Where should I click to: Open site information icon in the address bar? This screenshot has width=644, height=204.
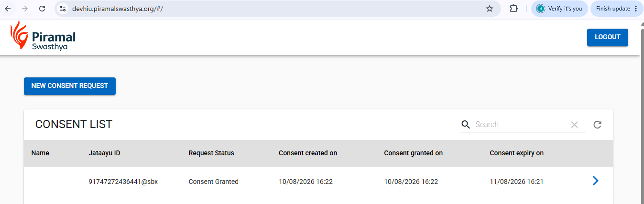(x=63, y=9)
